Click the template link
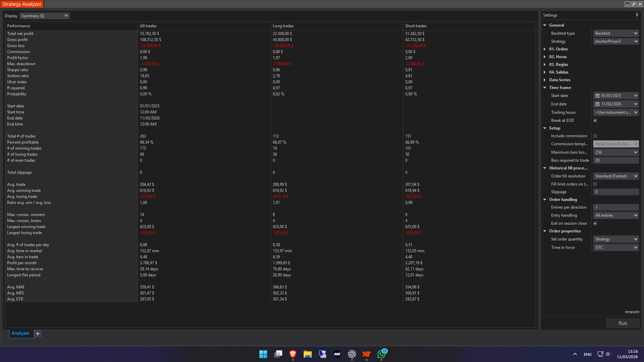This screenshot has width=644, height=362. (632, 312)
